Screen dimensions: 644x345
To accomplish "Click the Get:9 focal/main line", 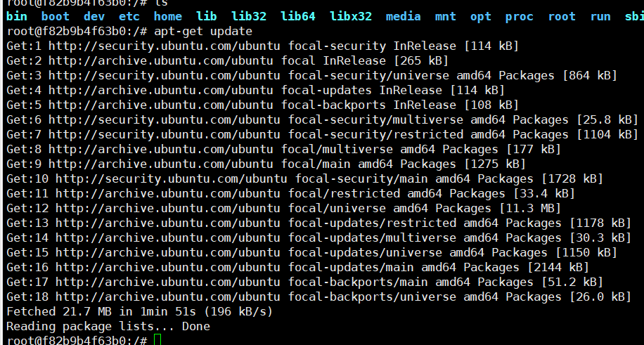I will [266, 164].
